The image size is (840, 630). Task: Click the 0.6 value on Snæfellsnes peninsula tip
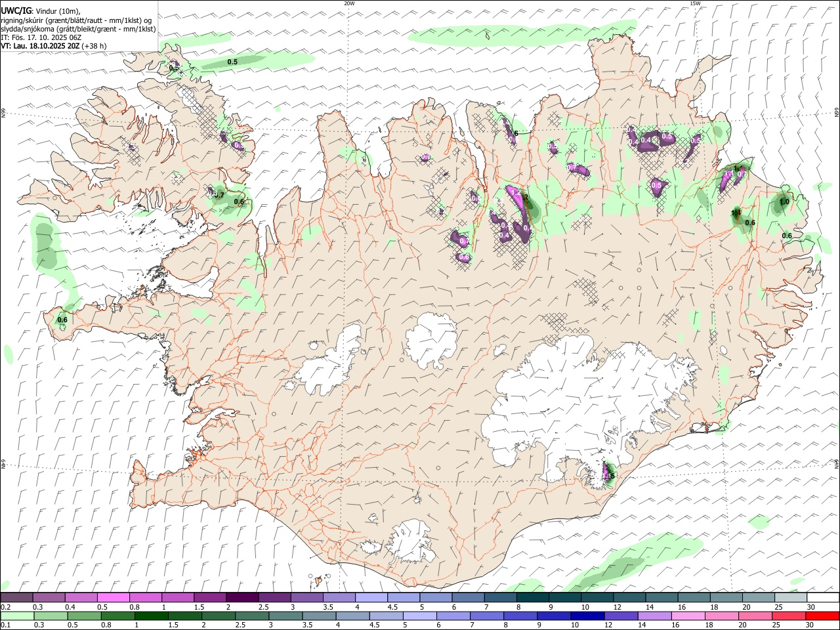pos(62,320)
